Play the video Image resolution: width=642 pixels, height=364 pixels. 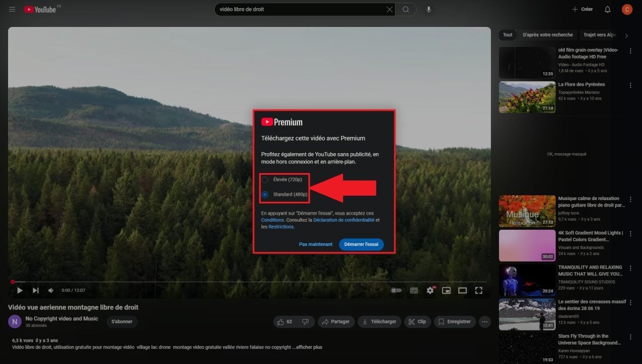pos(19,290)
